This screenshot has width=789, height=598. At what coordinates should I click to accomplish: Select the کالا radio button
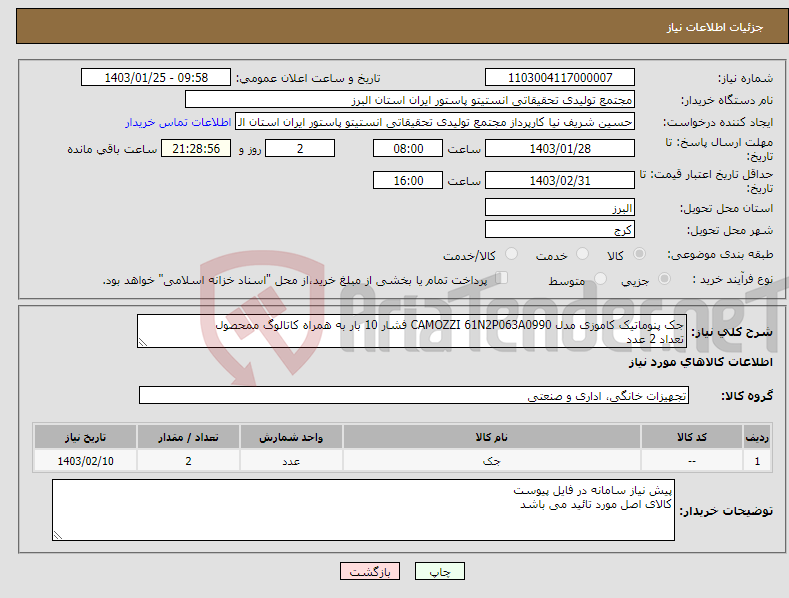pyautogui.click(x=639, y=254)
